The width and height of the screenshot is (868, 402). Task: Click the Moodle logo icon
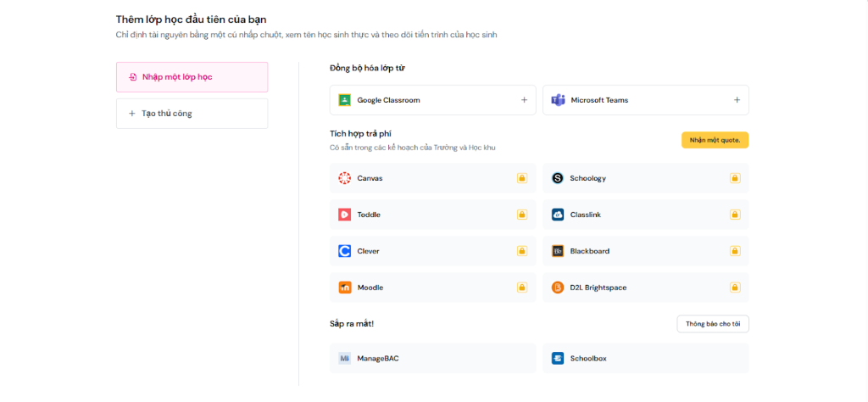[x=345, y=288]
